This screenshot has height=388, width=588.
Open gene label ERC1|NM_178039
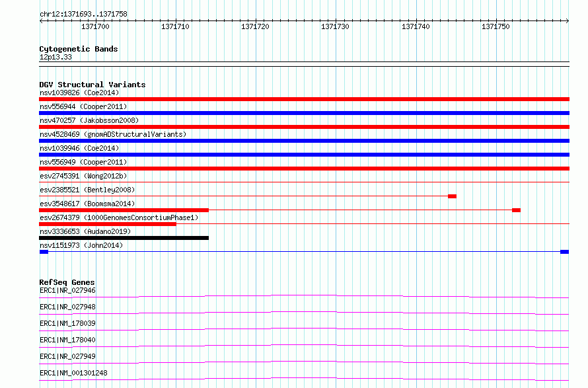pyautogui.click(x=67, y=323)
